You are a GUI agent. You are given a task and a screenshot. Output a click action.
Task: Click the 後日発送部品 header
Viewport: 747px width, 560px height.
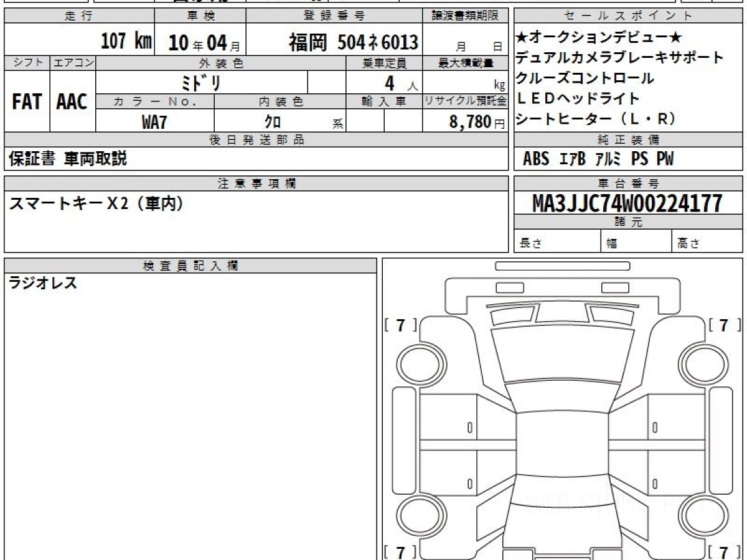(x=256, y=140)
